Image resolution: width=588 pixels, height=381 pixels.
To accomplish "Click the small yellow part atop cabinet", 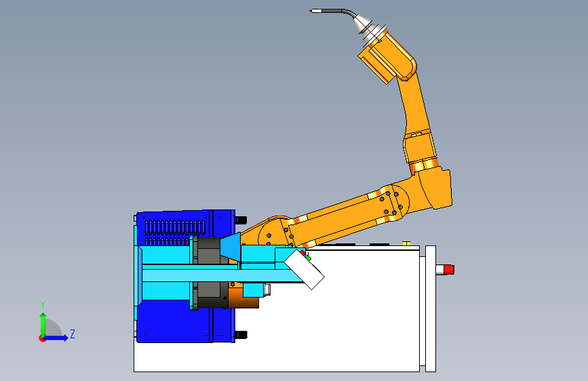I will [406, 243].
